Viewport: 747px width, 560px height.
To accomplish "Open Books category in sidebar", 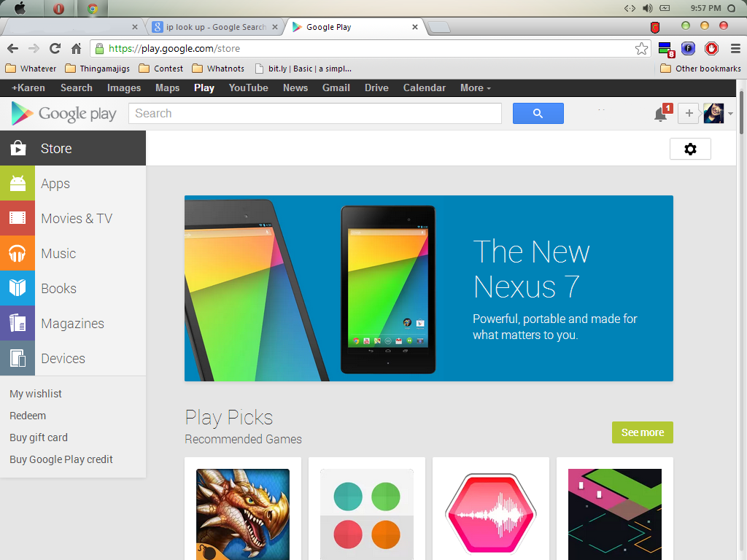I will [73, 288].
